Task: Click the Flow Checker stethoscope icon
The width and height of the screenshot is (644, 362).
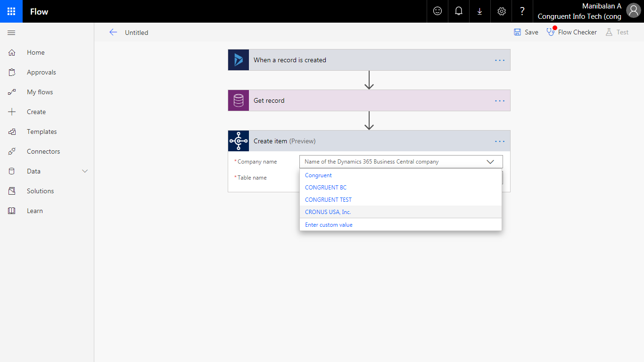Action: point(551,32)
